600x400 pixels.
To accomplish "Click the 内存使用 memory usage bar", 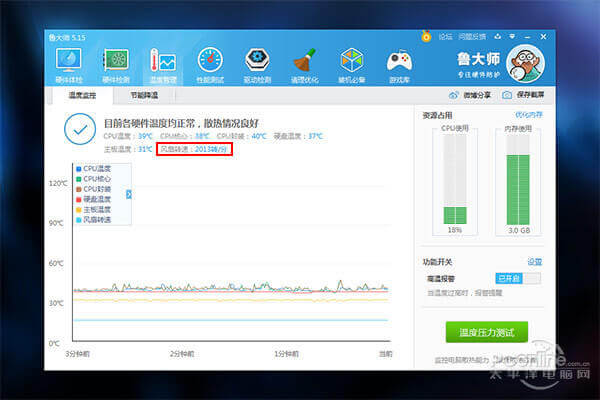I will coord(518,180).
